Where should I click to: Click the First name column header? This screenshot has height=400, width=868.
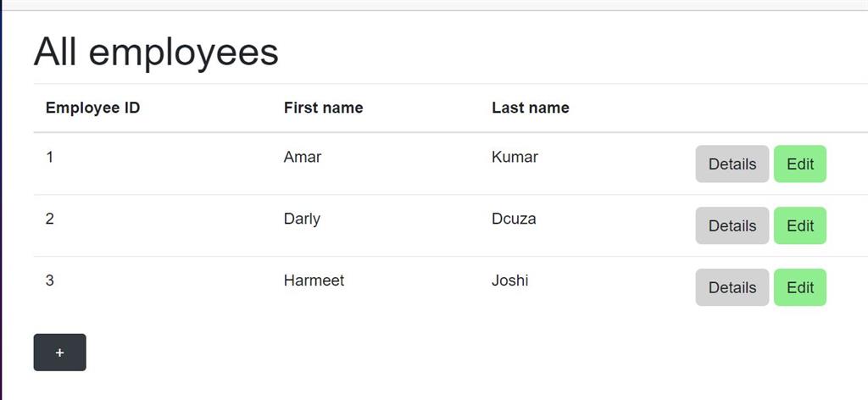[323, 108]
